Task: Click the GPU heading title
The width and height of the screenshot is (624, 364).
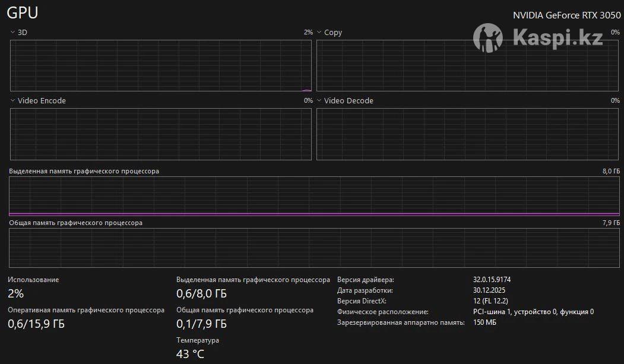Action: point(23,13)
